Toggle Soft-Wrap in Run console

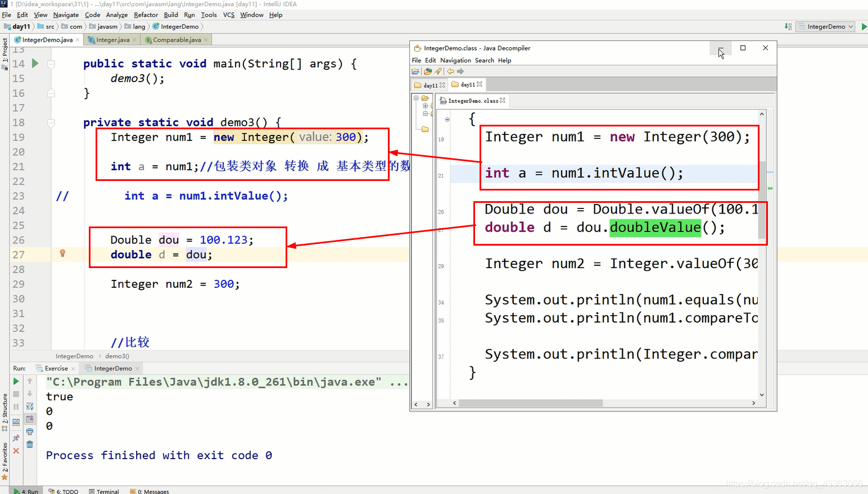pyautogui.click(x=30, y=406)
